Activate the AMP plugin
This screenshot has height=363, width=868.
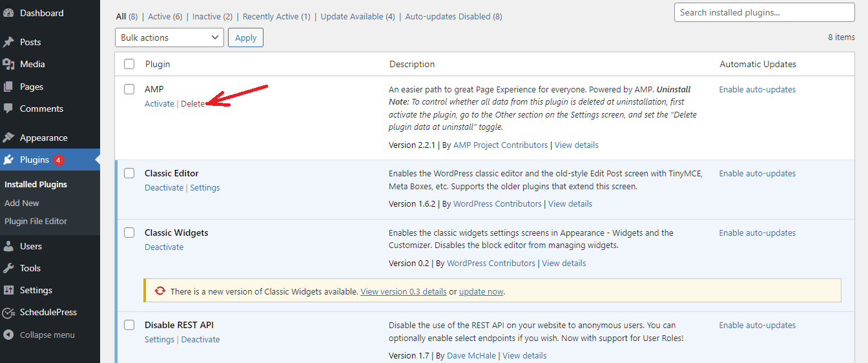pyautogui.click(x=160, y=103)
